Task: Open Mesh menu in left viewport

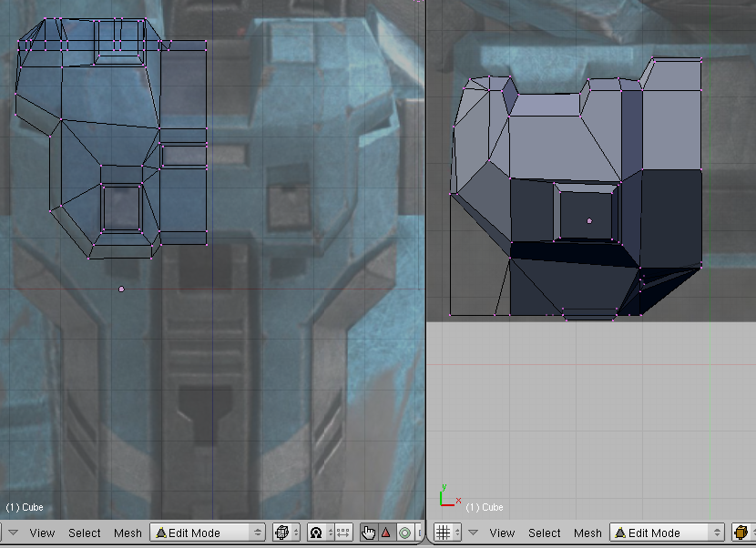Action: [x=128, y=533]
